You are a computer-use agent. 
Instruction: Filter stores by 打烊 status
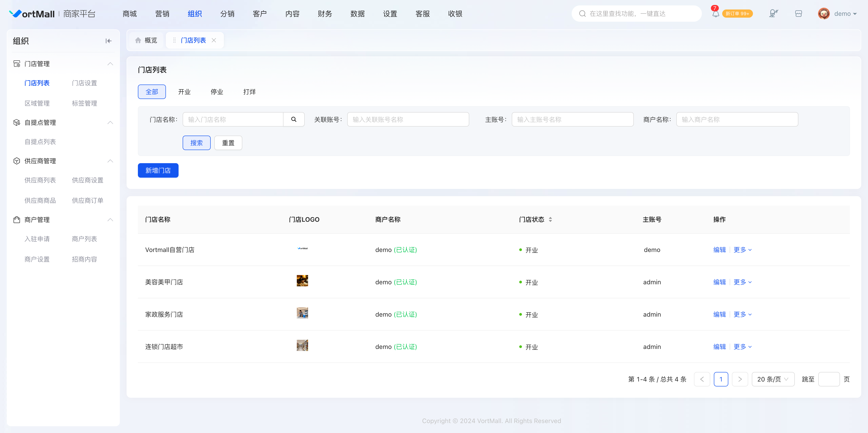click(x=249, y=92)
